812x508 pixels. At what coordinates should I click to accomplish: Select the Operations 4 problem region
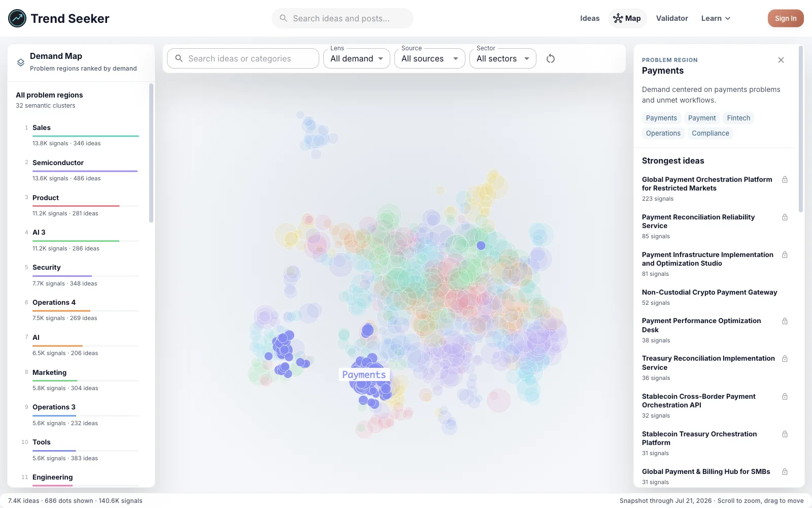coord(81,310)
